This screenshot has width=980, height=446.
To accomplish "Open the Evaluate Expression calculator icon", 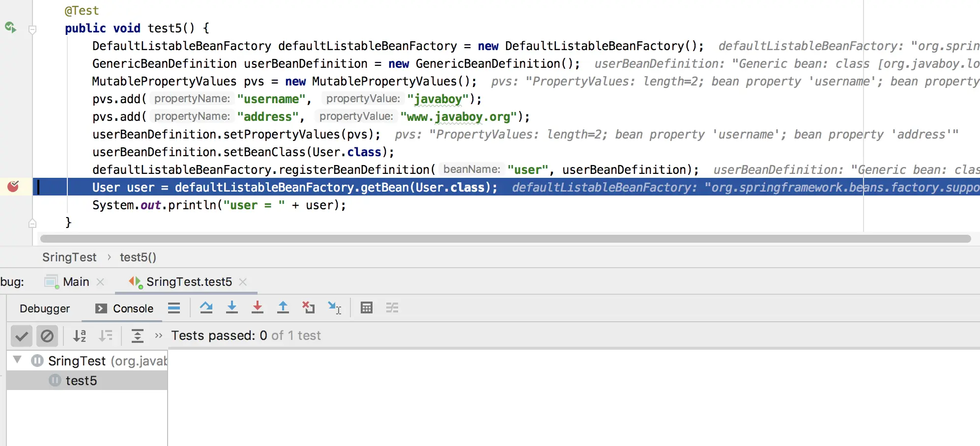I will 367,308.
